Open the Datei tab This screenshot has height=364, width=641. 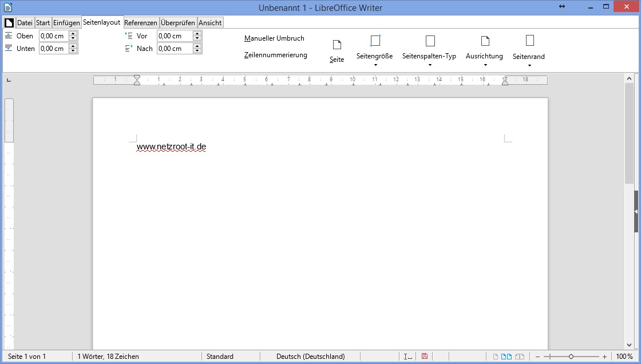click(x=25, y=22)
